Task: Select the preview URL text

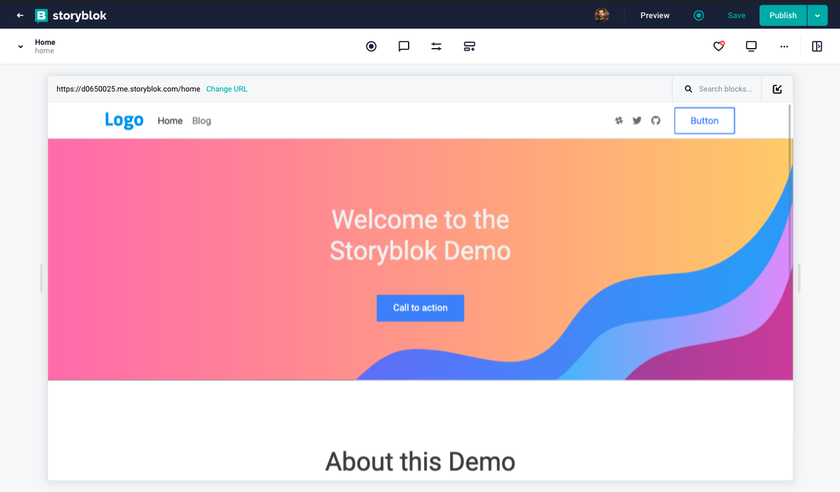Action: pyautogui.click(x=128, y=89)
